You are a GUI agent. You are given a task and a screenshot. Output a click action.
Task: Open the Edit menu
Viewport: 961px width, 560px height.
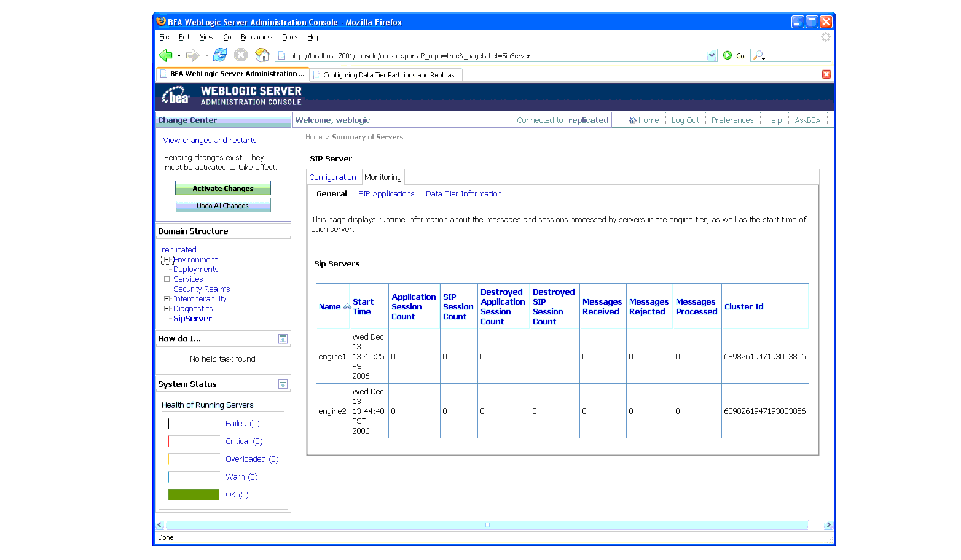click(x=184, y=37)
